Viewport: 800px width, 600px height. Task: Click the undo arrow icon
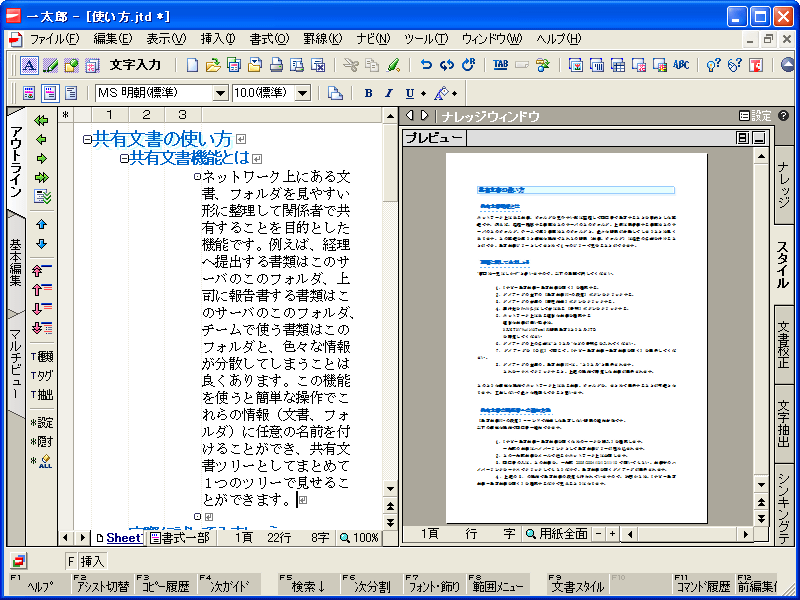426,65
